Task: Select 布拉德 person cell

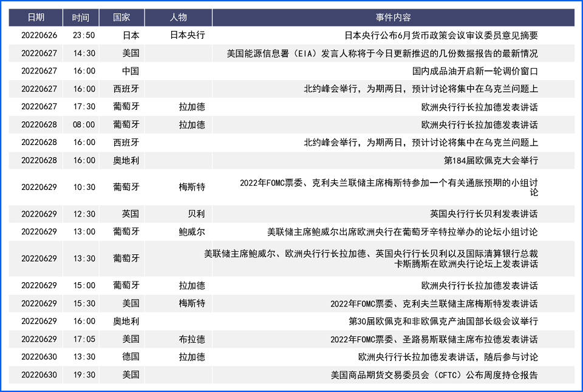Action: 192,339
